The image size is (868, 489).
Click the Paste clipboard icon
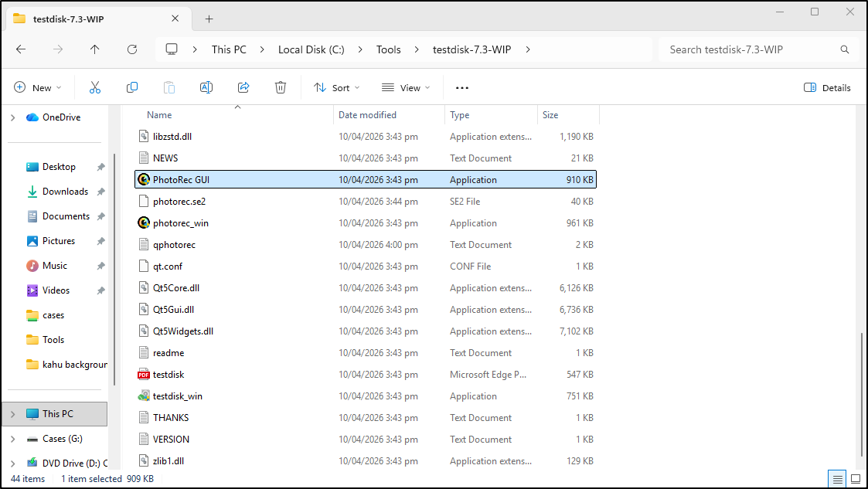168,87
